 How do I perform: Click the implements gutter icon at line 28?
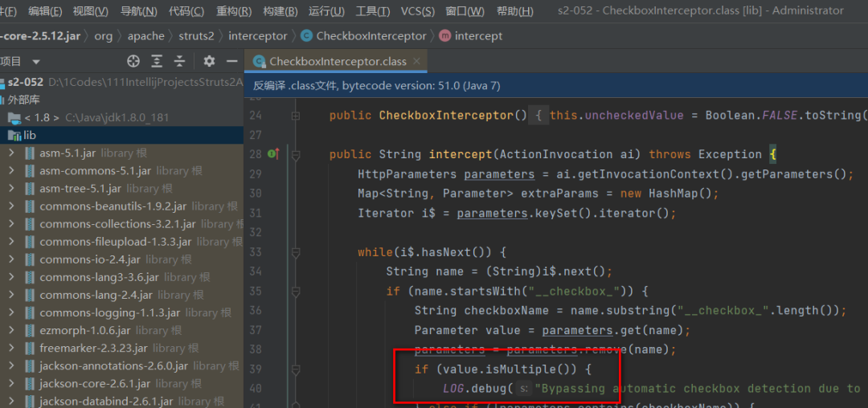coord(273,154)
